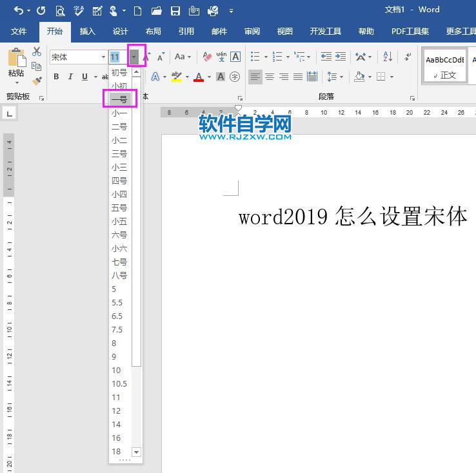Open quick access toolbar customize dropdown
The height and width of the screenshot is (473, 476).
click(x=231, y=11)
